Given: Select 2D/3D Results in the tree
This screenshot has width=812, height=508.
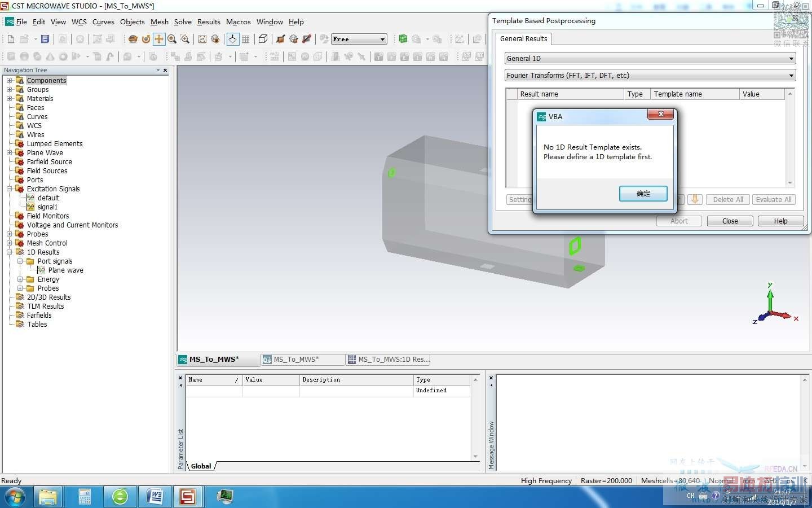Looking at the screenshot, I should (49, 297).
